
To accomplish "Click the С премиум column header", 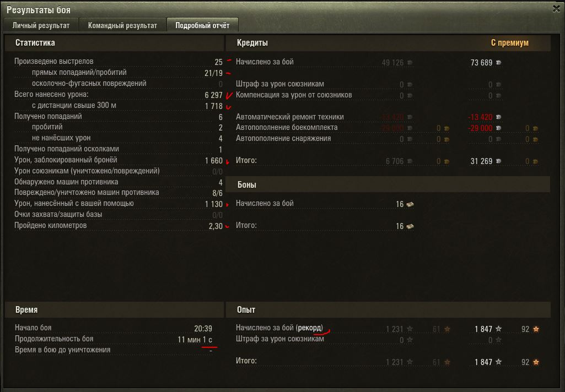I will pyautogui.click(x=509, y=43).
